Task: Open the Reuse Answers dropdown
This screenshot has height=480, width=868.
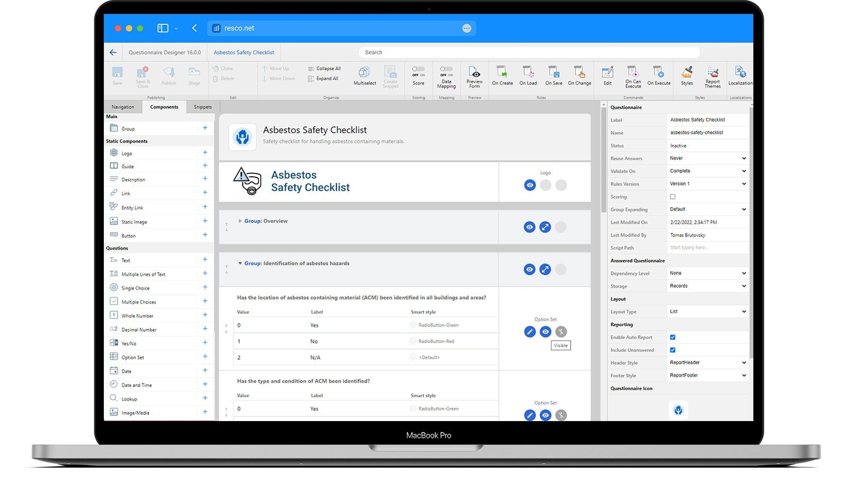Action: tap(707, 158)
